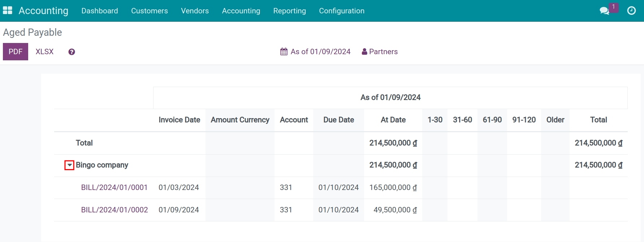644x242 pixels.
Task: Click Bingo company At Date amount
Action: click(x=393, y=165)
